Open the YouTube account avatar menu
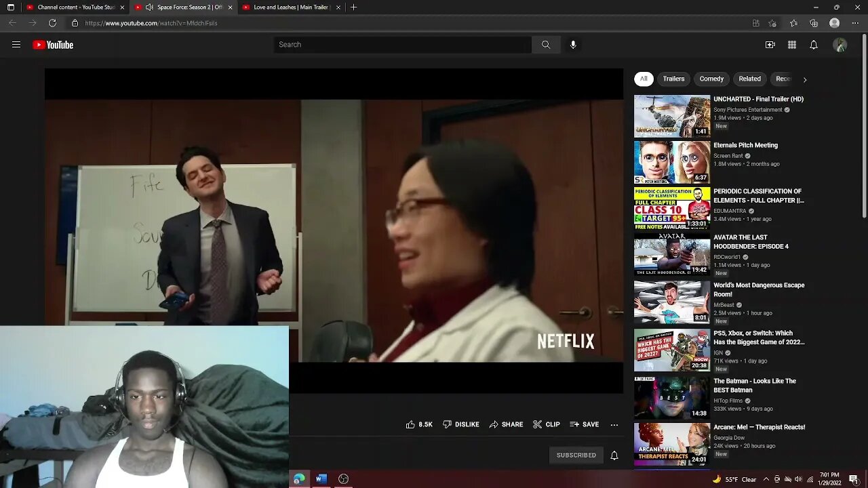Screen dimensions: 868x488 click(840, 45)
